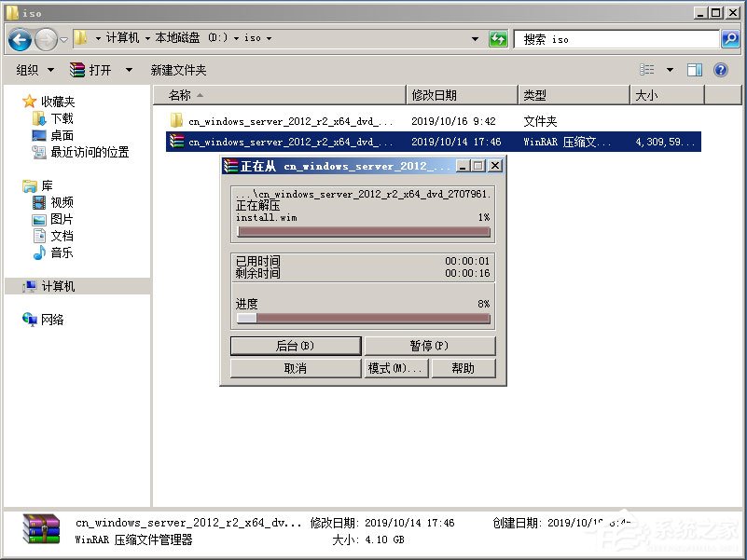
Task: Open the 打开 menu
Action: point(98,70)
